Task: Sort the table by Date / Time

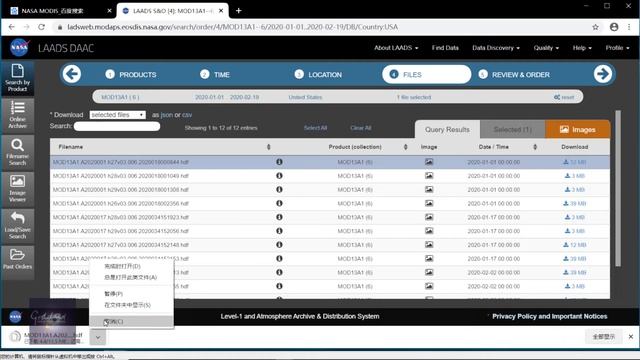Action: tap(535, 147)
